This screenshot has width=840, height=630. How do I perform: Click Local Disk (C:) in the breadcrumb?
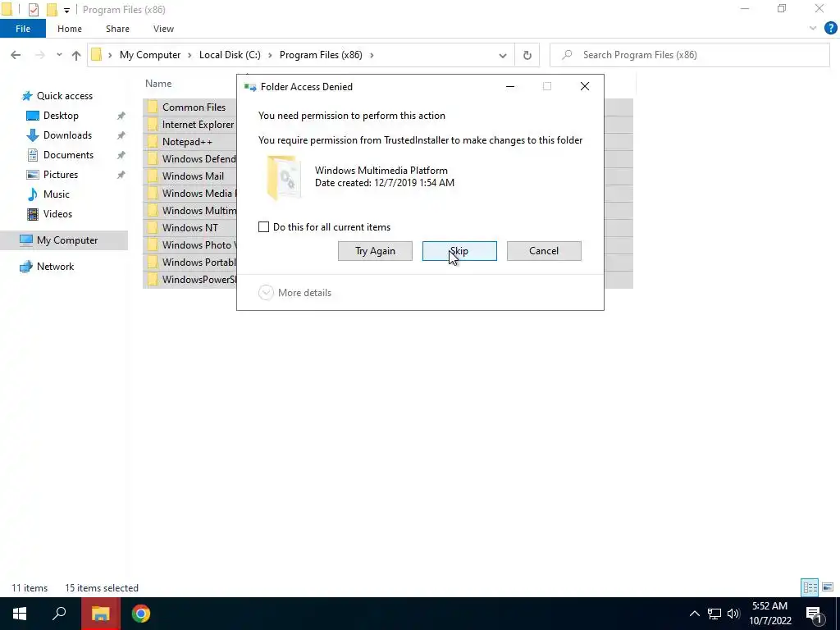[x=230, y=55]
